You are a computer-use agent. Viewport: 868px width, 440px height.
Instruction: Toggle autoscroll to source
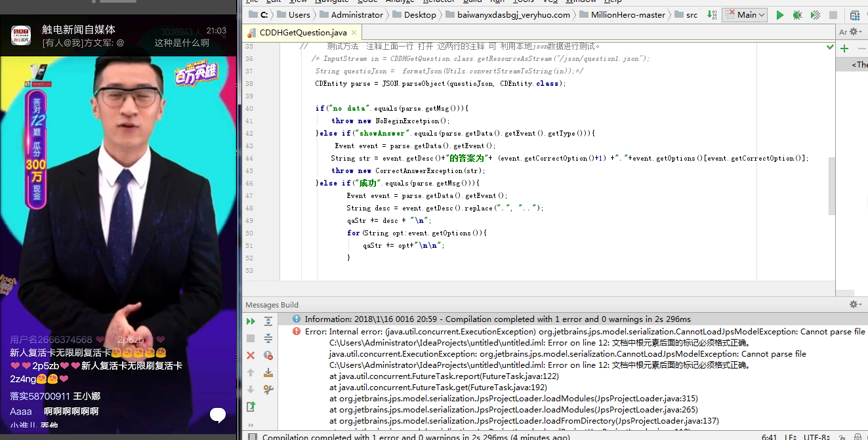point(268,372)
